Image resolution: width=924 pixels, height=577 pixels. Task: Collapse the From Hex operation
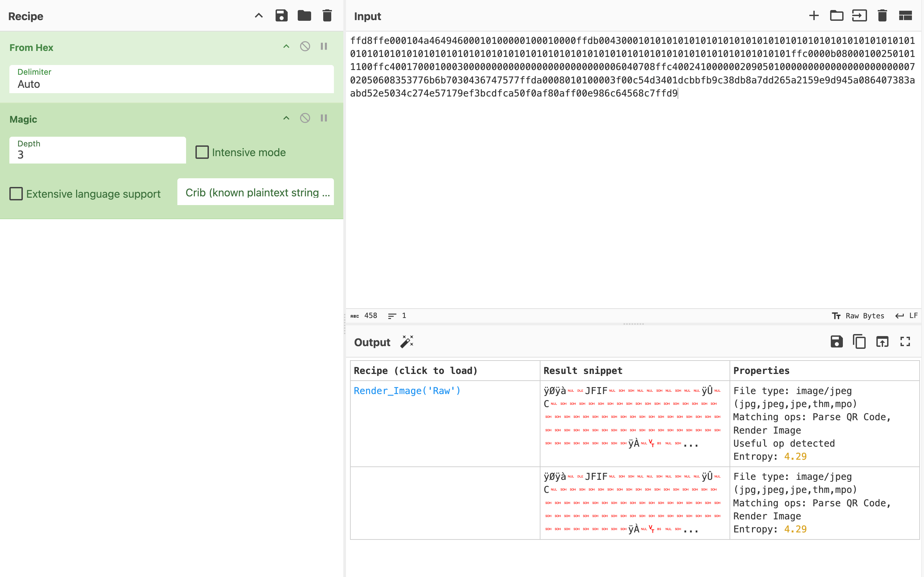pyautogui.click(x=286, y=47)
